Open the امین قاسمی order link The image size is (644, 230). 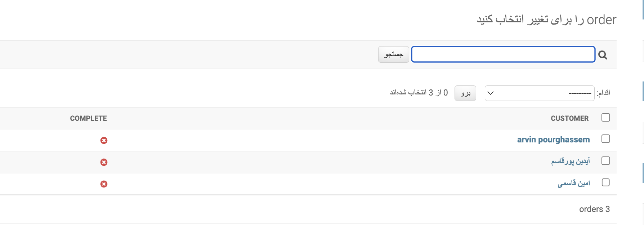coord(574,183)
